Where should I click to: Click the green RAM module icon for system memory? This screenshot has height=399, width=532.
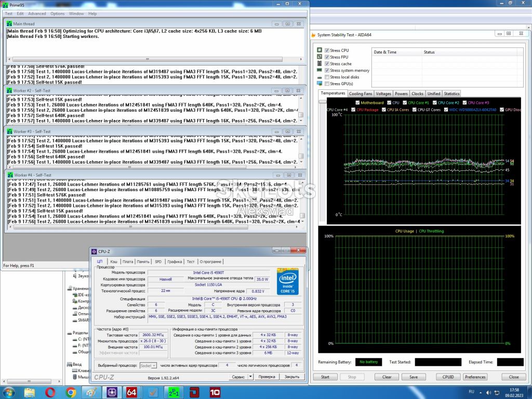tap(320, 70)
